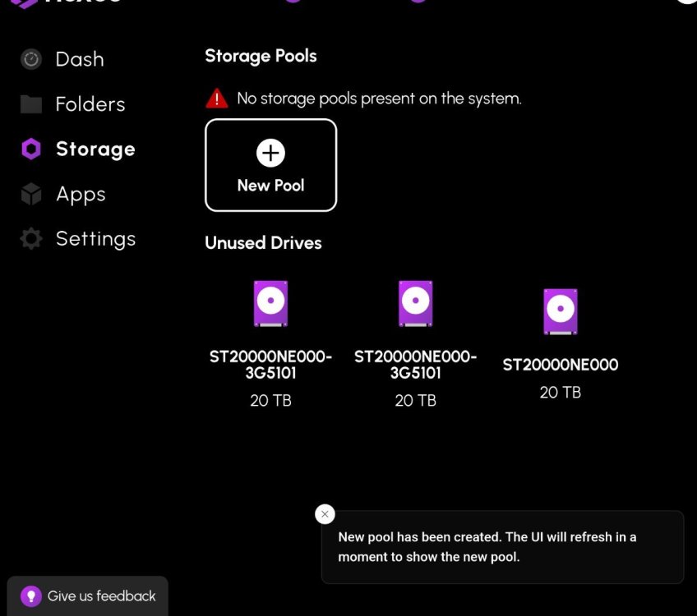This screenshot has height=616, width=697.
Task: Open the Dash page from sidebar label
Action: coord(80,59)
